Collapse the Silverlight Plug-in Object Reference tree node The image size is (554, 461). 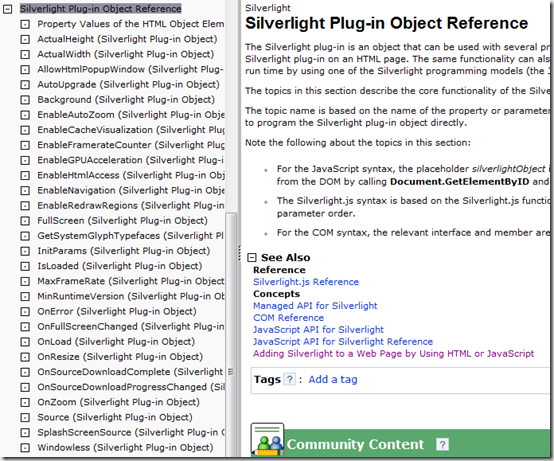click(7, 9)
